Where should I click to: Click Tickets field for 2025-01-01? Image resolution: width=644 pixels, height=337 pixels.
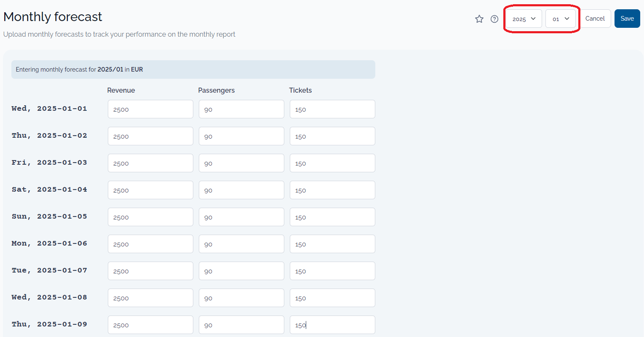pyautogui.click(x=332, y=109)
